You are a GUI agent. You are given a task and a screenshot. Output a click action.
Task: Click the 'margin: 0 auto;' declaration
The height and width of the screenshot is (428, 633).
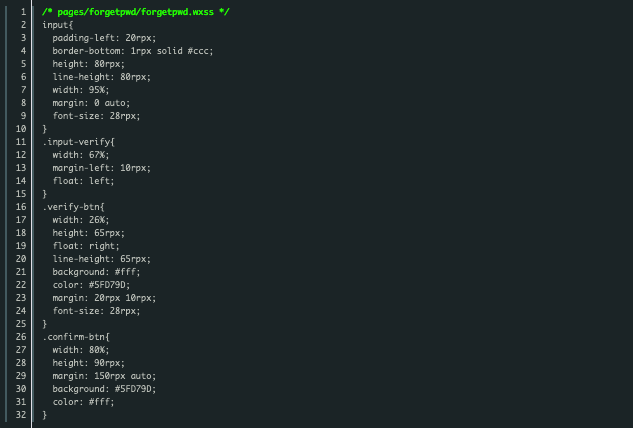[x=91, y=103]
